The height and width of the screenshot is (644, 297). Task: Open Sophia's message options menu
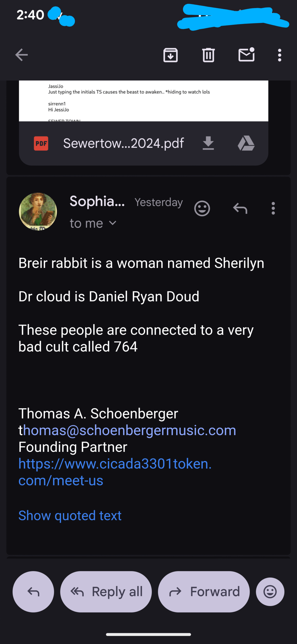point(273,208)
